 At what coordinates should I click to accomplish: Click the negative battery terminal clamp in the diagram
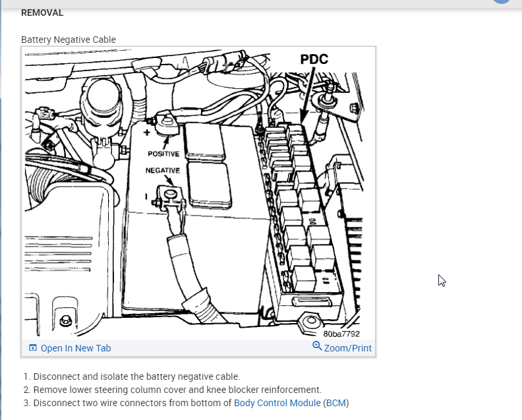pos(169,199)
